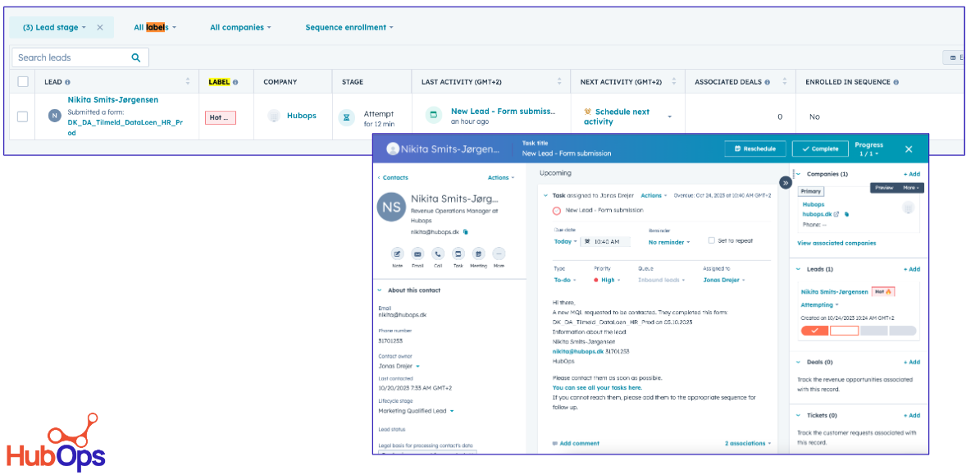The width and height of the screenshot is (980, 475).
Task: Open hubops.dk via the external link icon
Action: click(836, 214)
